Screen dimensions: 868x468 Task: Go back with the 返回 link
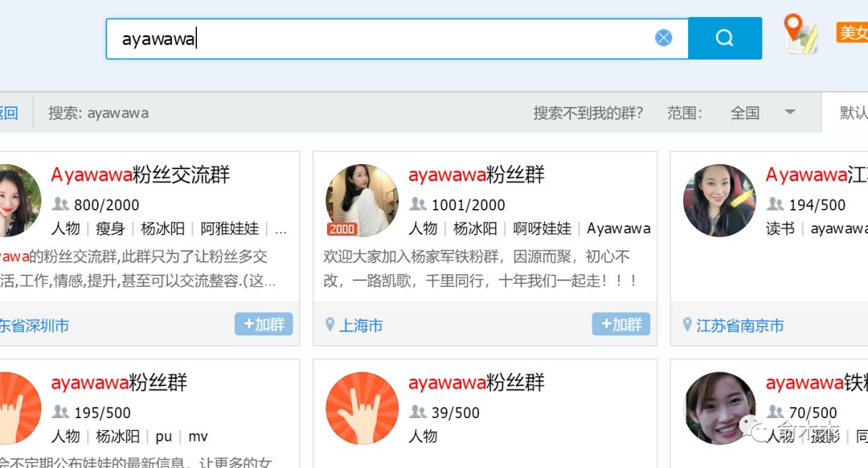[x=9, y=113]
